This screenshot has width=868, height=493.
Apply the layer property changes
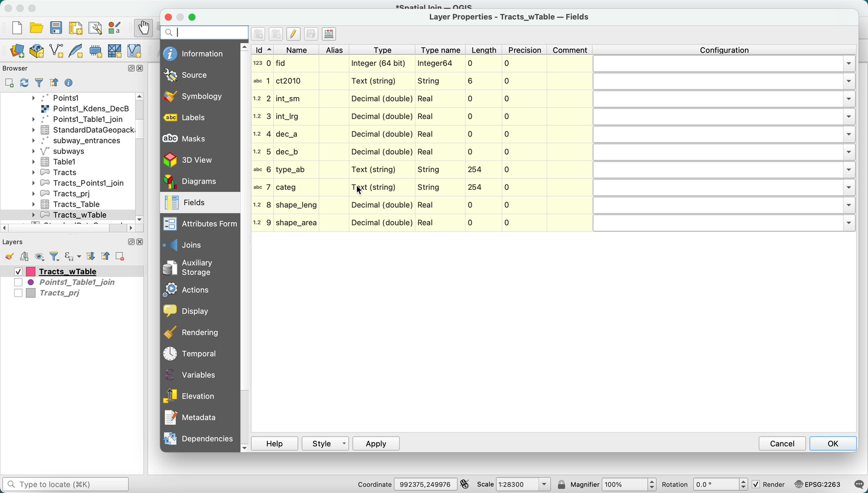[x=375, y=443]
